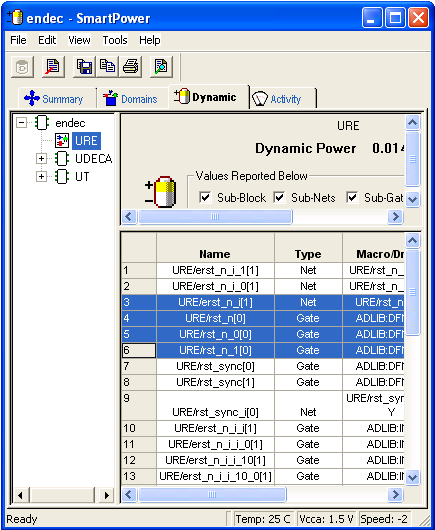The width and height of the screenshot is (435, 530).
Task: Select cell URE/erst_n_i_0[1]
Action: 215,287
